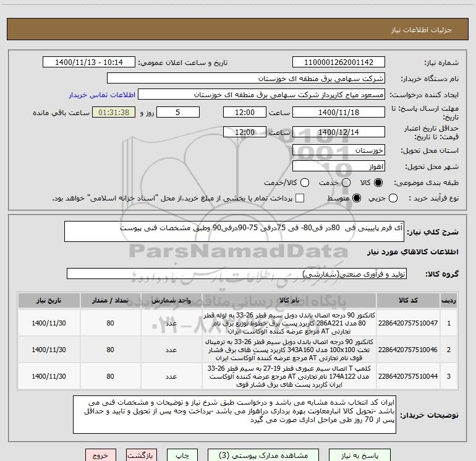The width and height of the screenshot is (476, 461).
Task: Click the delivery province field "خوزستان"
Action: tap(338, 150)
